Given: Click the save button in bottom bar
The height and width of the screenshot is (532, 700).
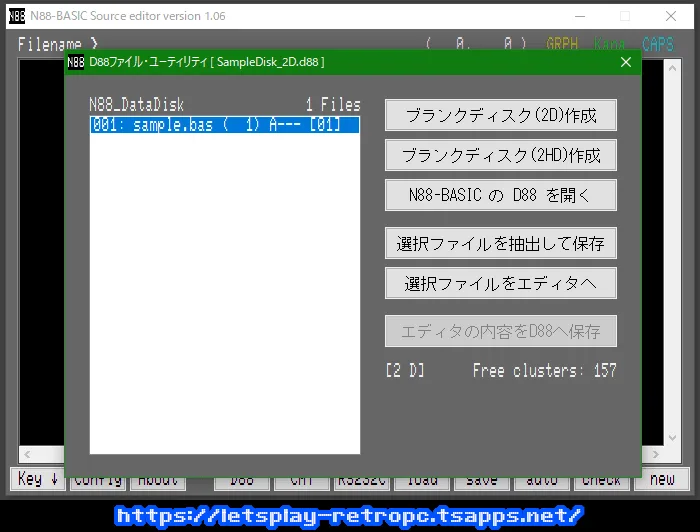Looking at the screenshot, I should 482,480.
